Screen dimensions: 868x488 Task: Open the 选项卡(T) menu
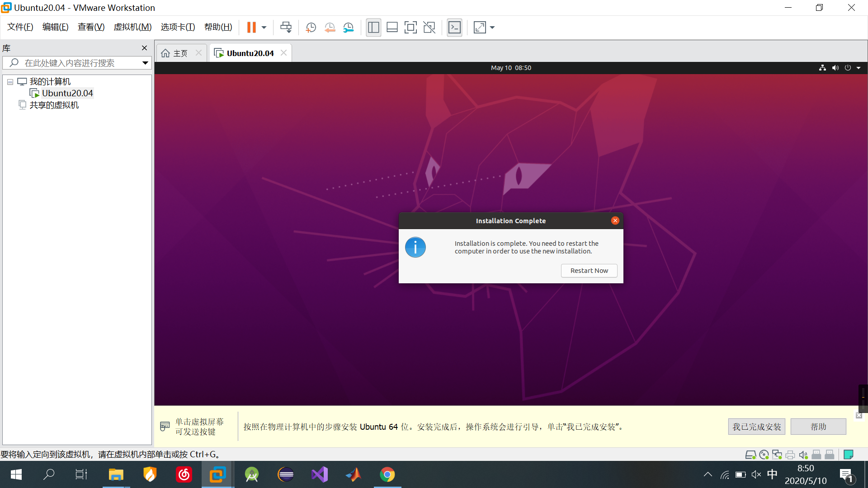[x=178, y=27]
